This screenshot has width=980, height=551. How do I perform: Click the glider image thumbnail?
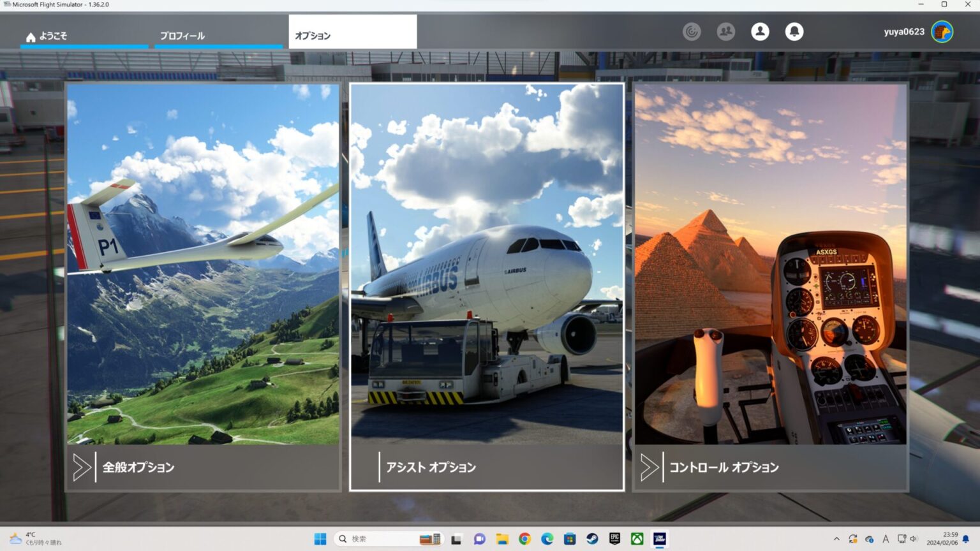(x=203, y=264)
